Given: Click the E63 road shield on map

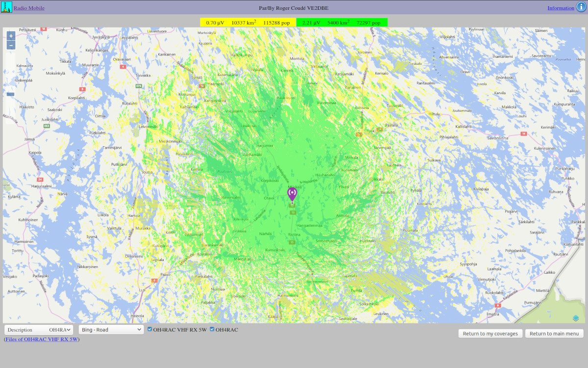Looking at the screenshot, I should [47, 126].
